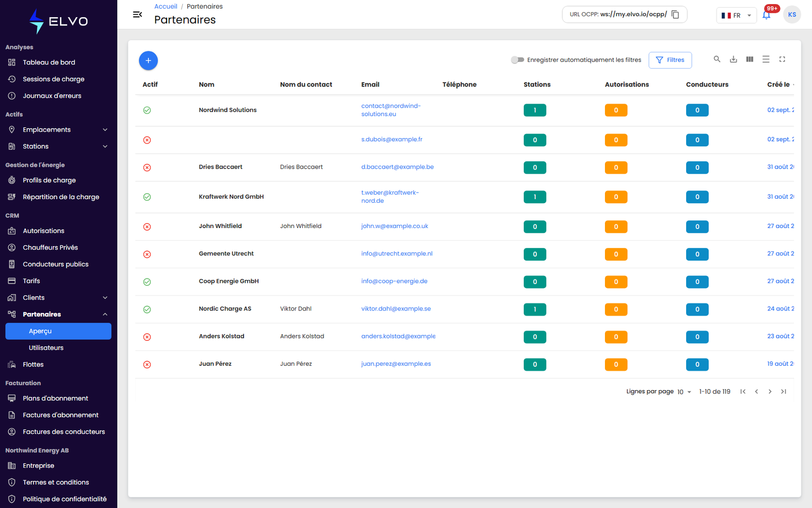Click the active status icon for Kraftwerk Nord GmbH
This screenshot has height=508, width=812.
tap(147, 197)
